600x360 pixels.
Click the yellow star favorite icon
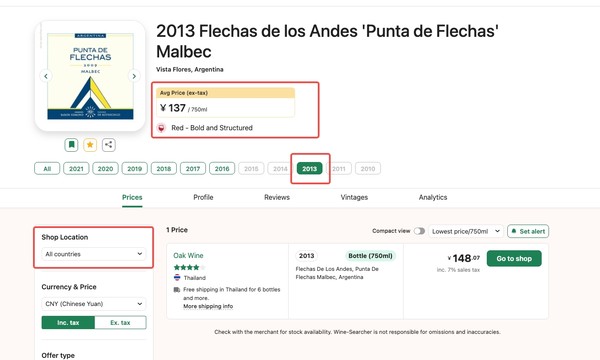click(x=90, y=145)
